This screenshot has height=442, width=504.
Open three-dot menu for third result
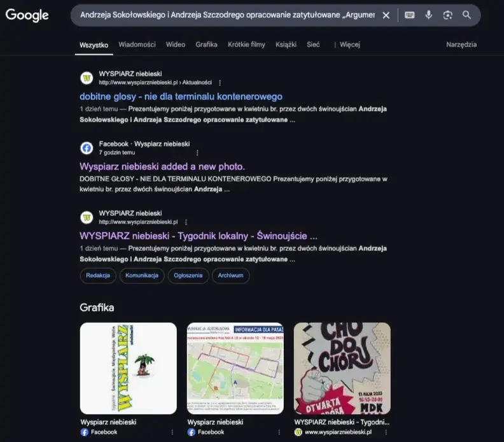(186, 222)
